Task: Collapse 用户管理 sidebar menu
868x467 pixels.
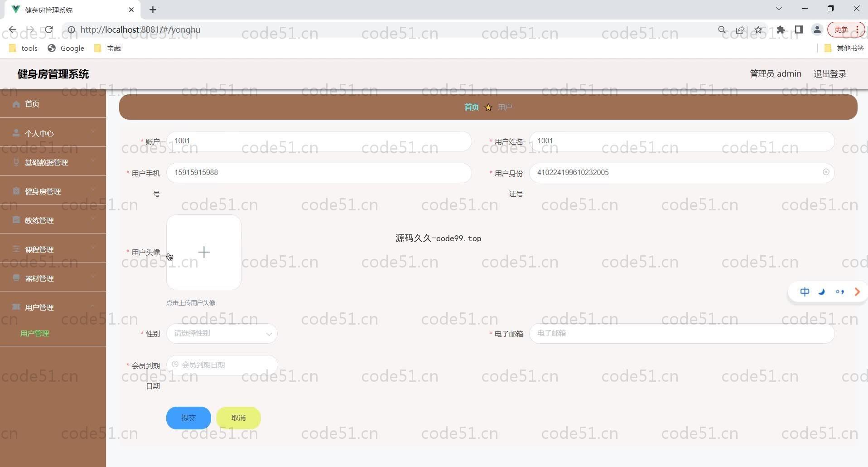Action: (x=53, y=307)
